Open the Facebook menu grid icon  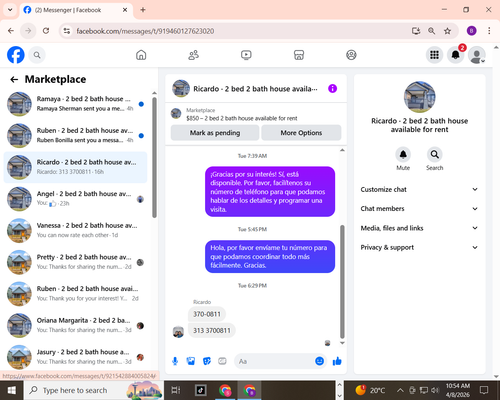tap(434, 55)
